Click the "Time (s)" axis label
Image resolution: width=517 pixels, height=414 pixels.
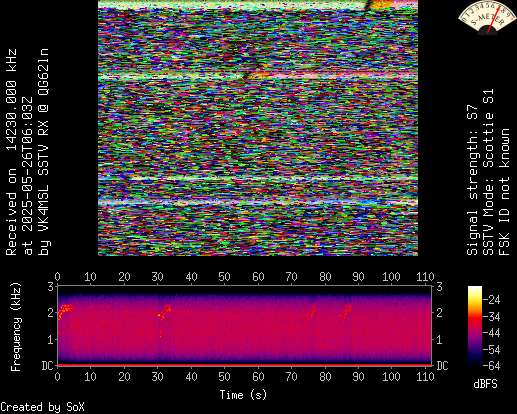click(243, 395)
